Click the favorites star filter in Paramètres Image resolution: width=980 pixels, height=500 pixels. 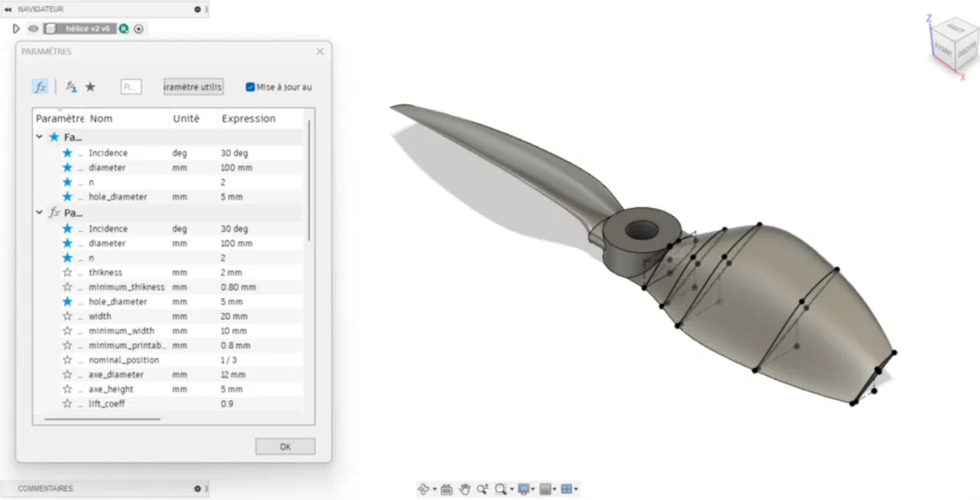click(x=90, y=86)
